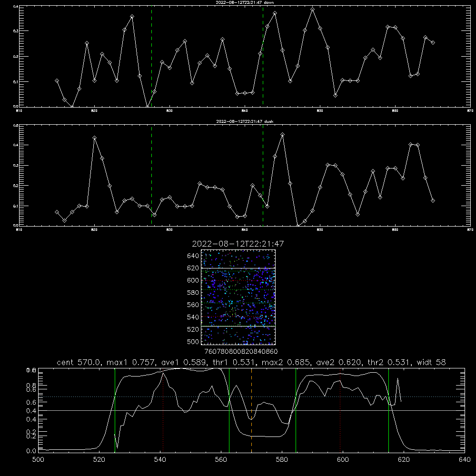
Task: Click the '2022-08-12T22:21:47 dusk' plot title
Action: click(245, 121)
